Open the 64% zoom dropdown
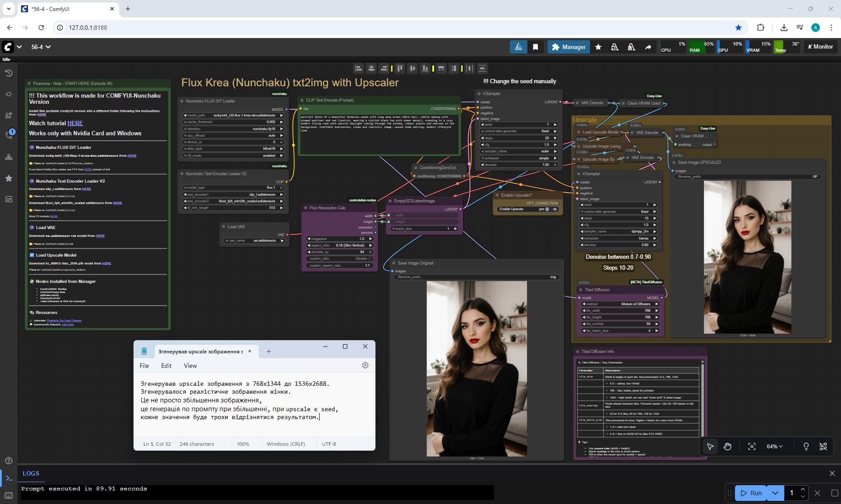 774,446
